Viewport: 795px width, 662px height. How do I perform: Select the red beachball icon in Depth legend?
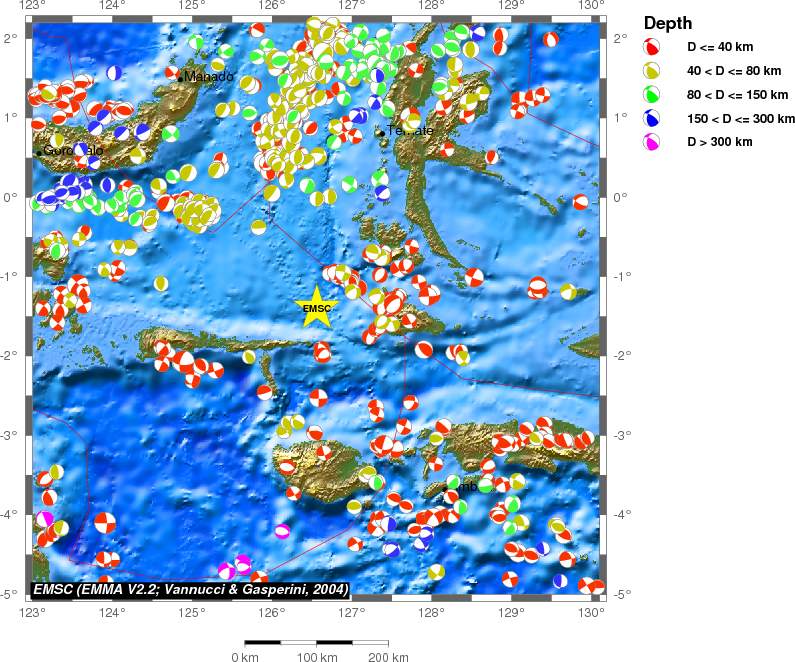pyautogui.click(x=652, y=47)
